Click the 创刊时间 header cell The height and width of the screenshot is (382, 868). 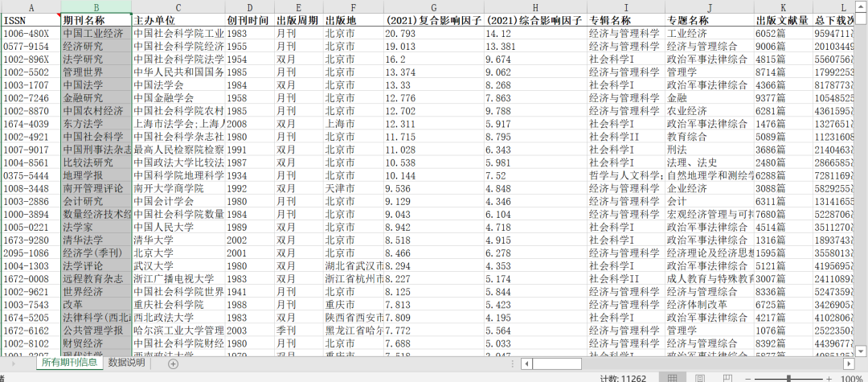[x=250, y=20]
